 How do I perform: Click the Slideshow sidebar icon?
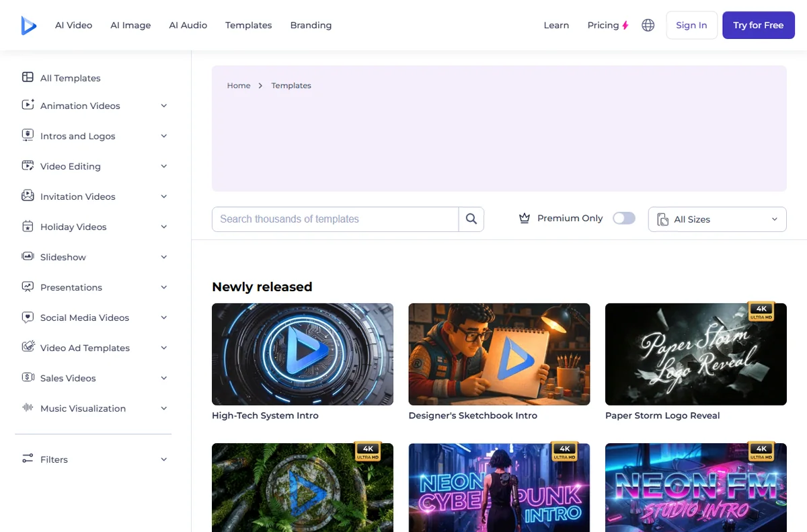28,256
